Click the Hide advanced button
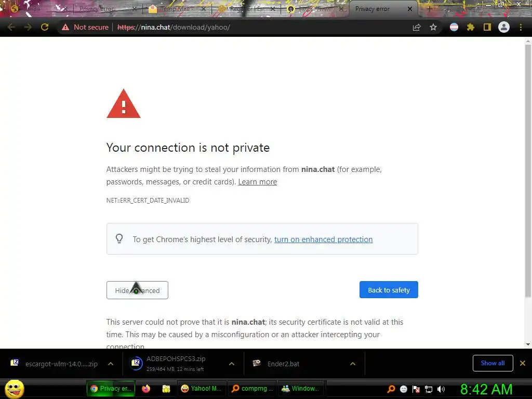This screenshot has height=399, width=532. point(137,290)
